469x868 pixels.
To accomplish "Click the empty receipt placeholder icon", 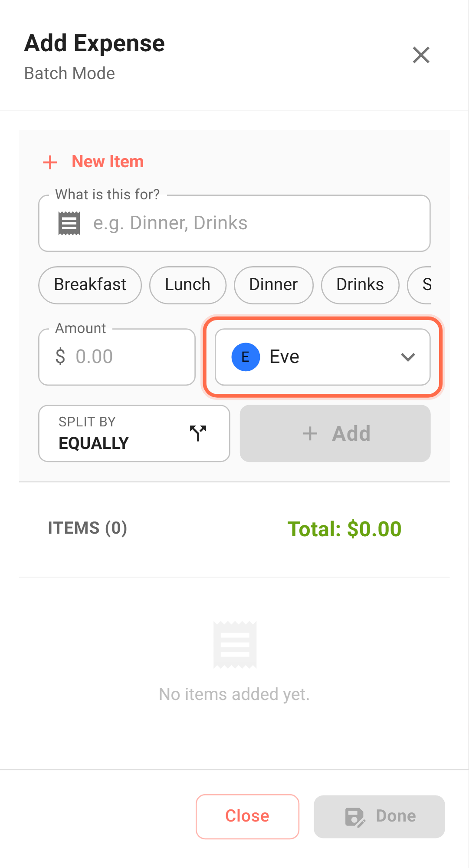I will (x=235, y=645).
